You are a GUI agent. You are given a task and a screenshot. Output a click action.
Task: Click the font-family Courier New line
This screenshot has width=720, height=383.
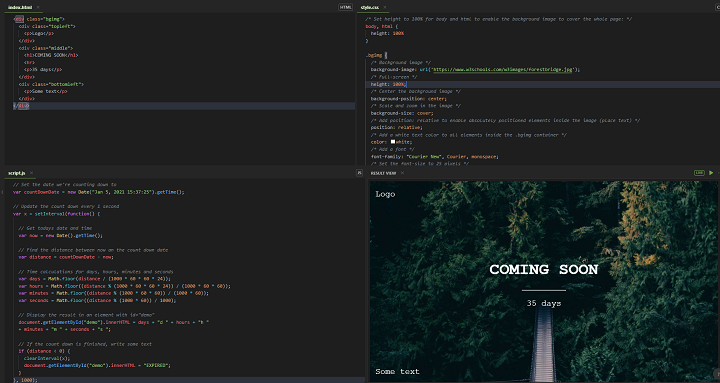click(x=434, y=157)
